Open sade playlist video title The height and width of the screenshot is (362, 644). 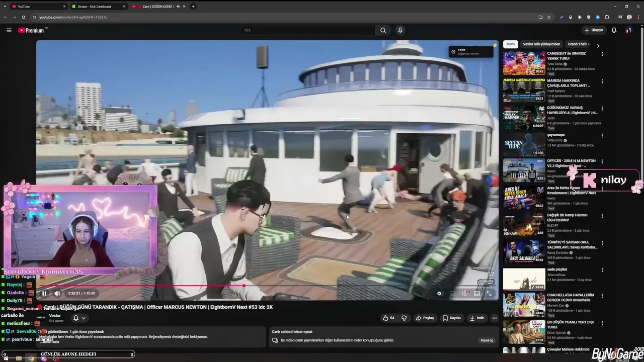(x=557, y=269)
